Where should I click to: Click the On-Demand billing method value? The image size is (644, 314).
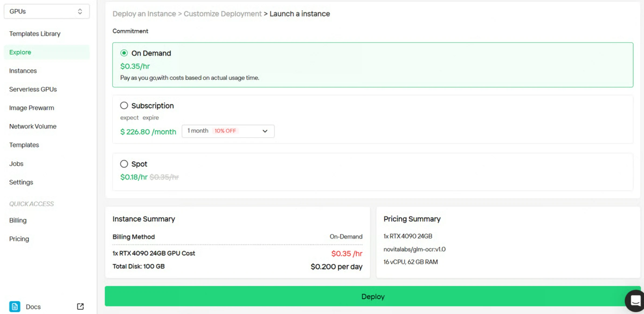[x=346, y=236]
